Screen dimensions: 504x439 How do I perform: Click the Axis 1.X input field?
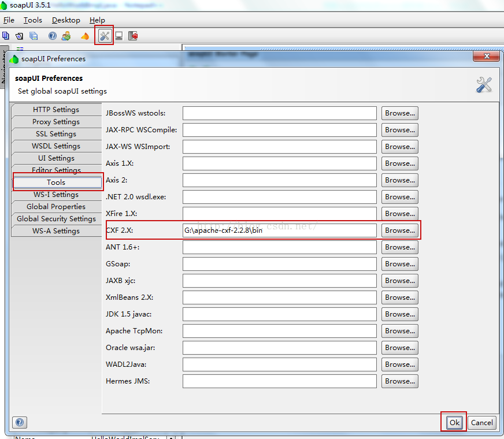click(280, 163)
